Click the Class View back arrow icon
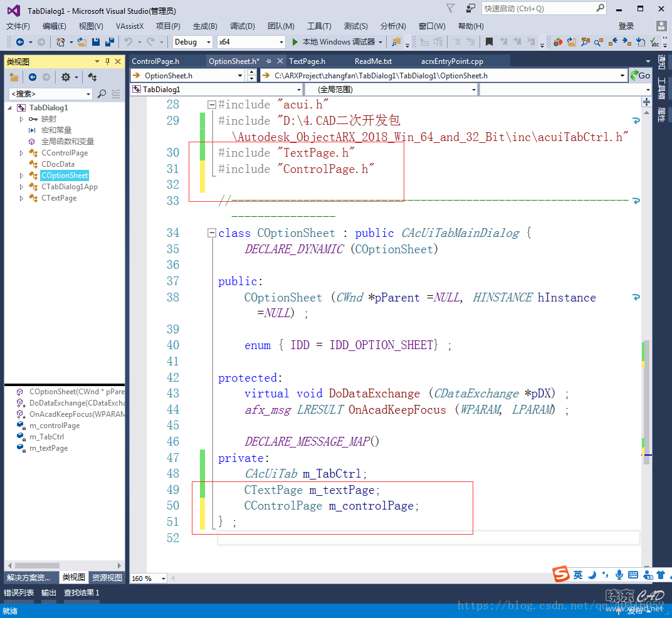This screenshot has height=618, width=672. (x=32, y=77)
